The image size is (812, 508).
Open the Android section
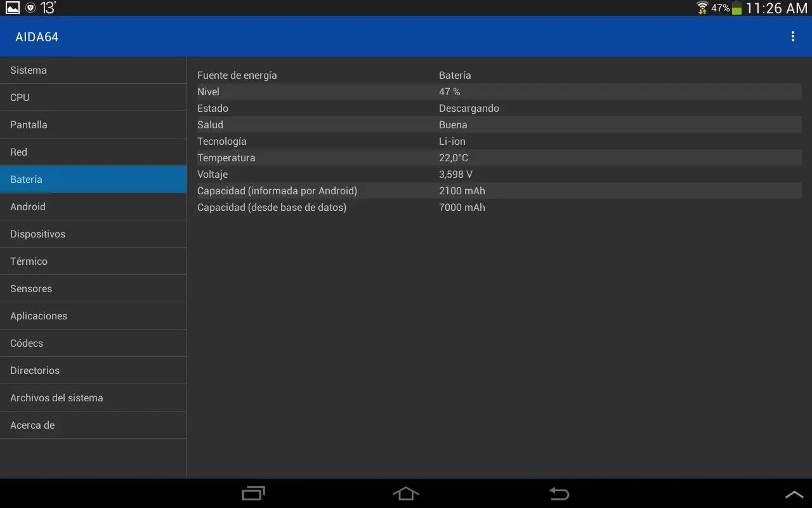point(93,207)
